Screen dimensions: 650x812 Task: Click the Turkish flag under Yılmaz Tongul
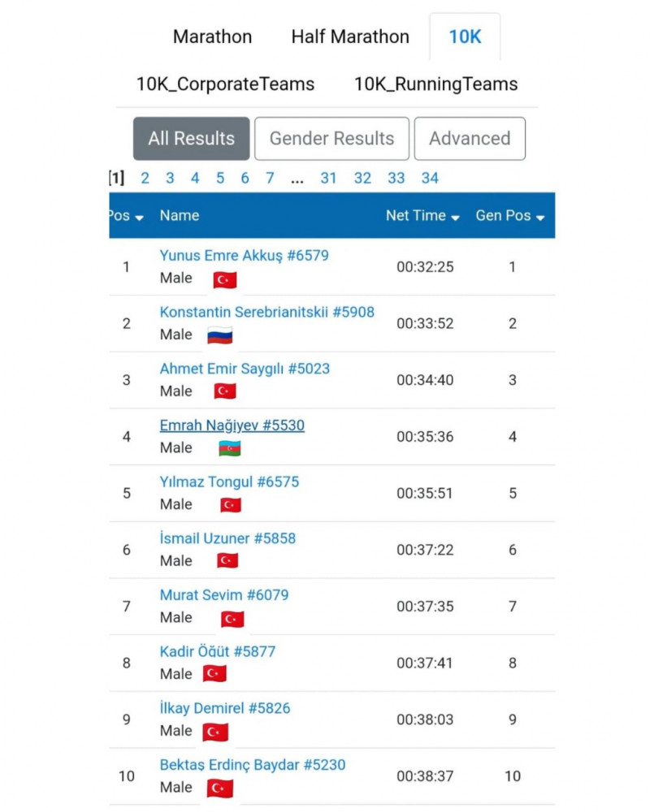(231, 505)
